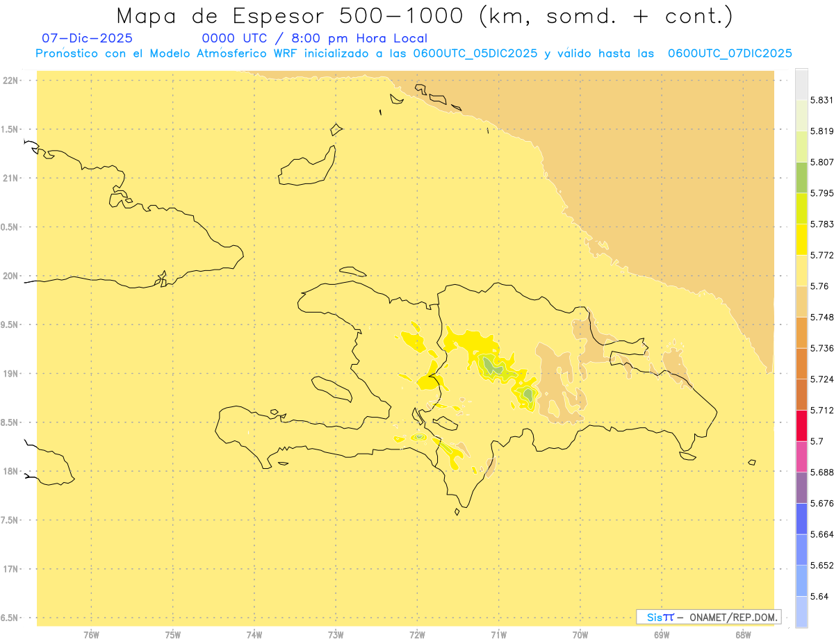Click the 6.5N latitude label
The image size is (834, 644).
pos(10,618)
